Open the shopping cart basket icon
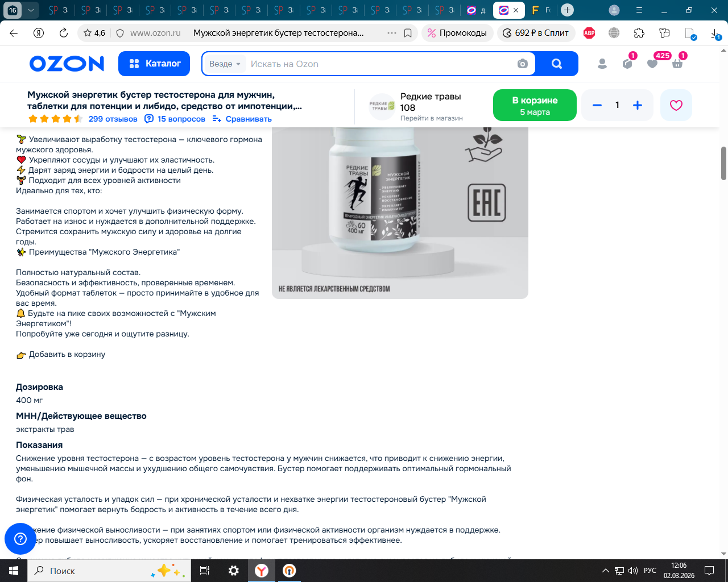 click(x=677, y=64)
